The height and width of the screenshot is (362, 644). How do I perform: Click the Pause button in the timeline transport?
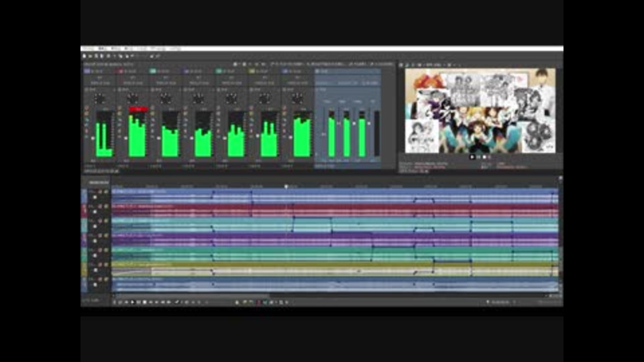pyautogui.click(x=138, y=302)
